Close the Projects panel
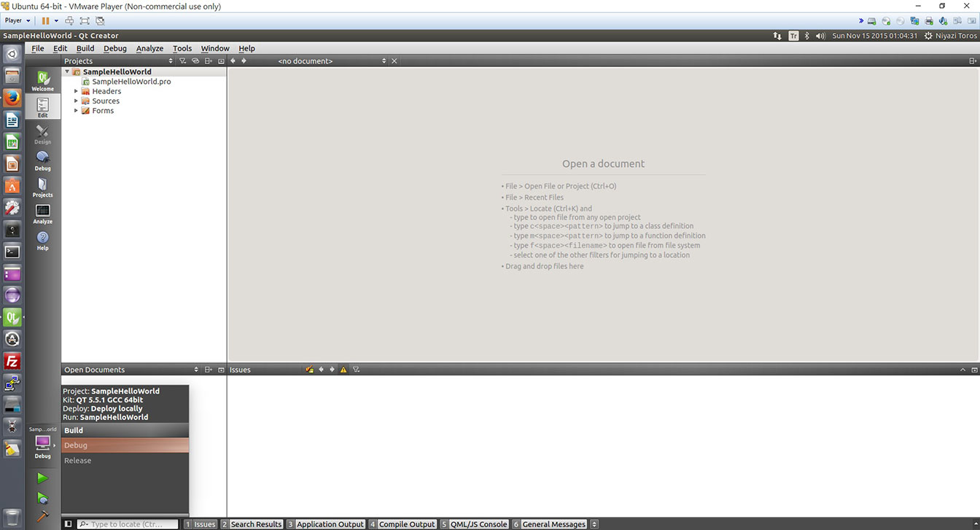 [221, 61]
